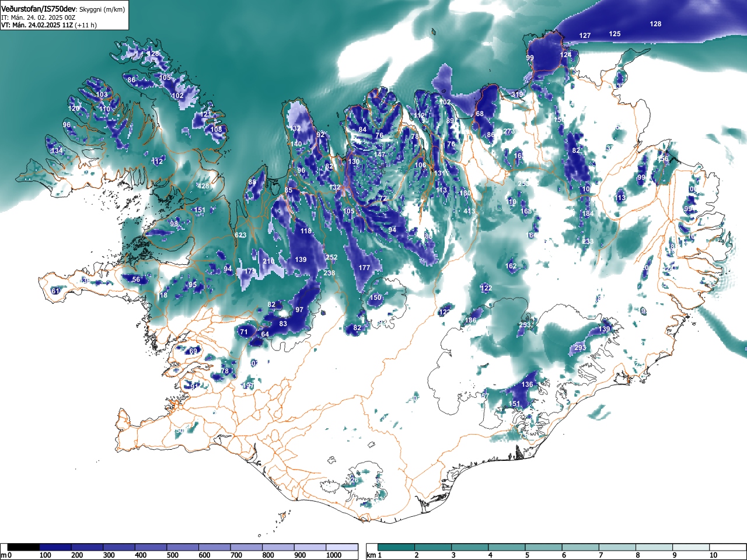Click the visibility value 120 in the Westfjords
This screenshot has width=747, height=560.
[74, 108]
